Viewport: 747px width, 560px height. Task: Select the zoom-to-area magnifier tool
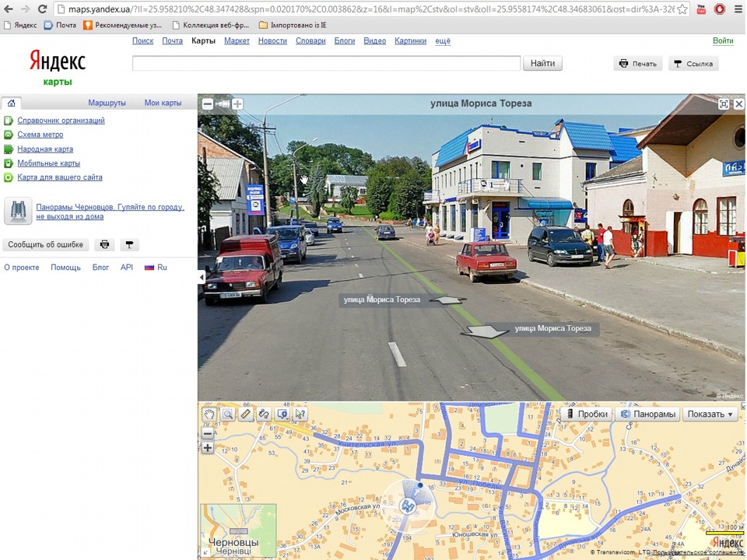pyautogui.click(x=227, y=414)
